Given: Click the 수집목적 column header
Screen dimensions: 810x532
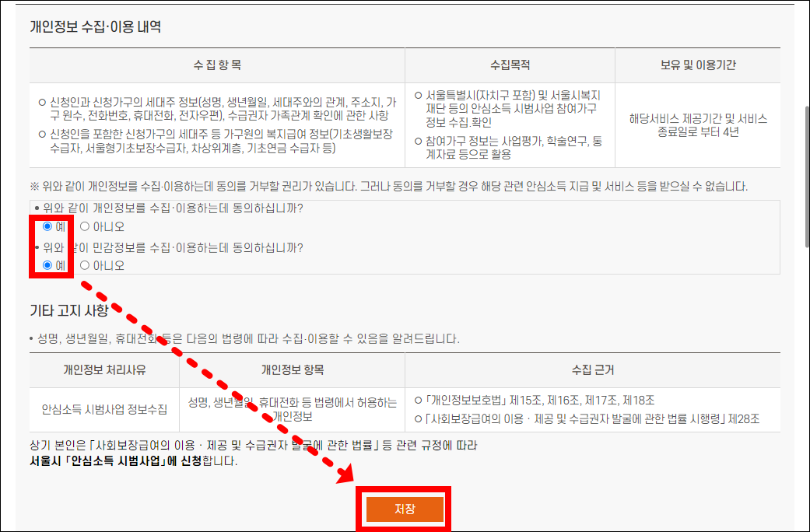Looking at the screenshot, I should 510,65.
